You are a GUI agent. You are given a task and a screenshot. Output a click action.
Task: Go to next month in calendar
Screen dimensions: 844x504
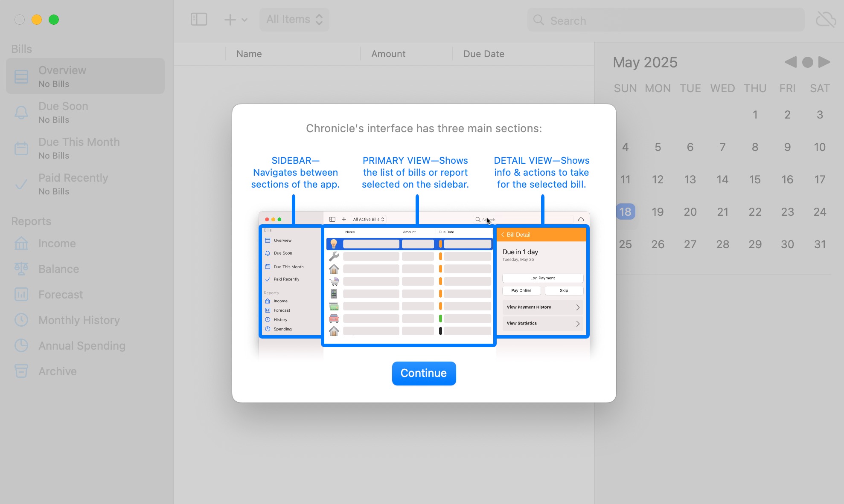824,62
